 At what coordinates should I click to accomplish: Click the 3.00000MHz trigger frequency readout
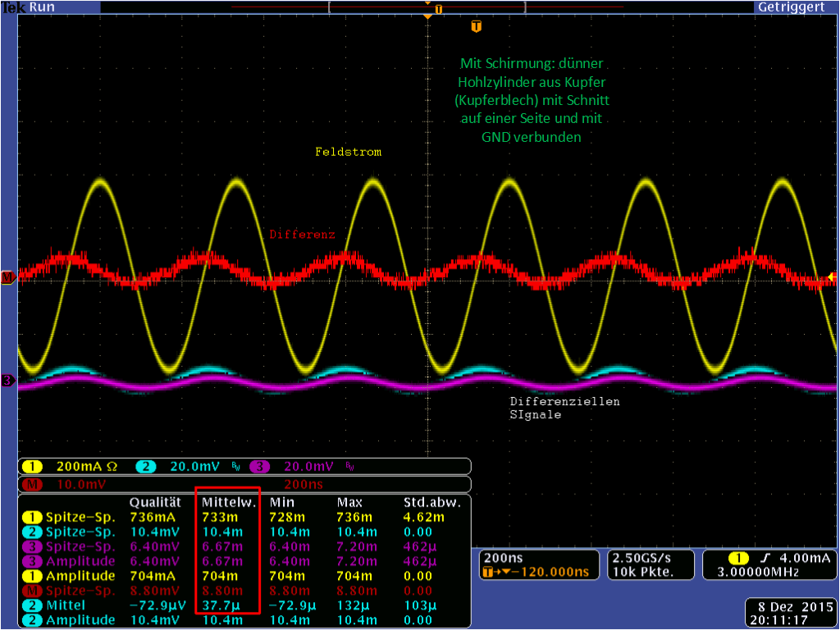tap(758, 572)
